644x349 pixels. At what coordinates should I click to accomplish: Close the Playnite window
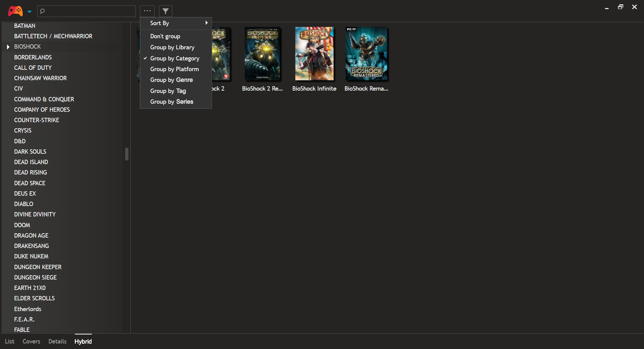[x=634, y=7]
